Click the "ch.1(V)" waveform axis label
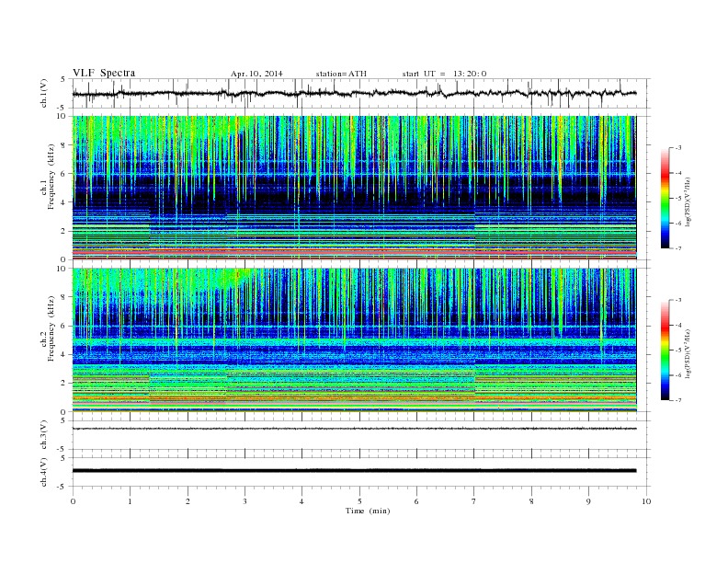 pos(43,93)
